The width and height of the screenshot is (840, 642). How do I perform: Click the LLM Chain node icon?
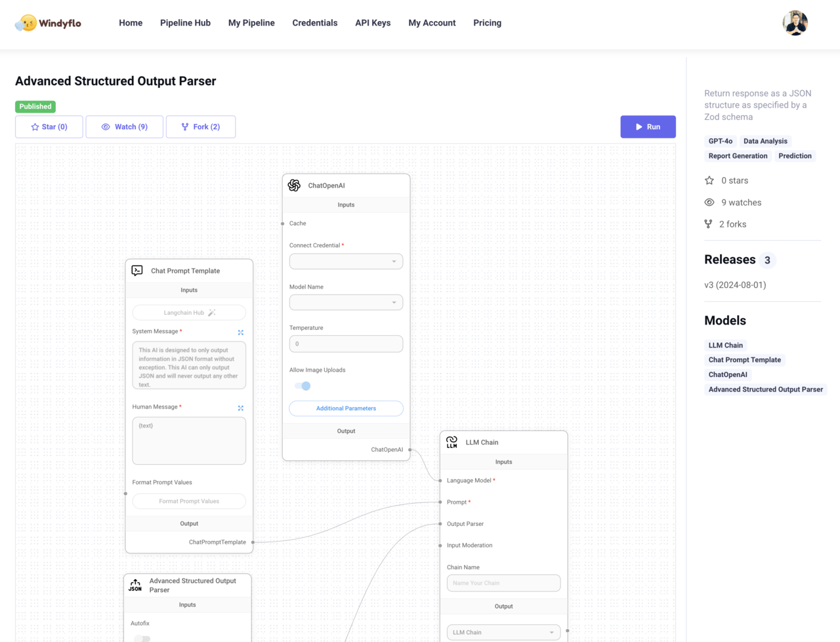(452, 442)
